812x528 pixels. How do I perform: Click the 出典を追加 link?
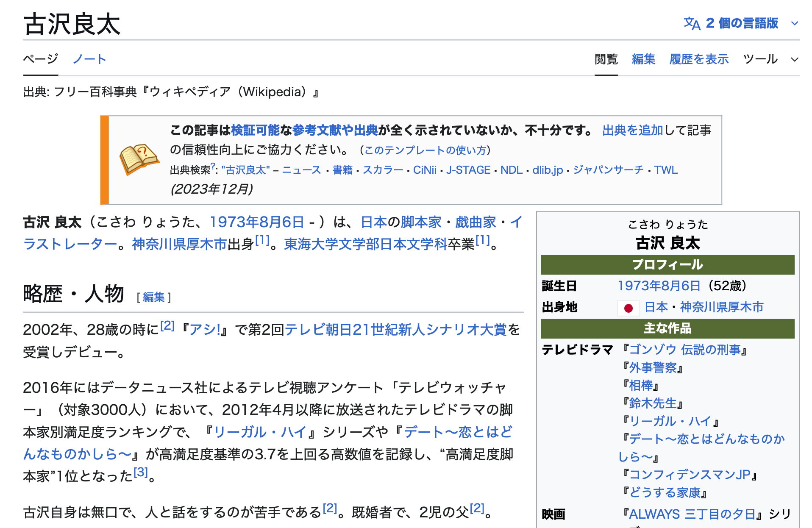(x=632, y=130)
